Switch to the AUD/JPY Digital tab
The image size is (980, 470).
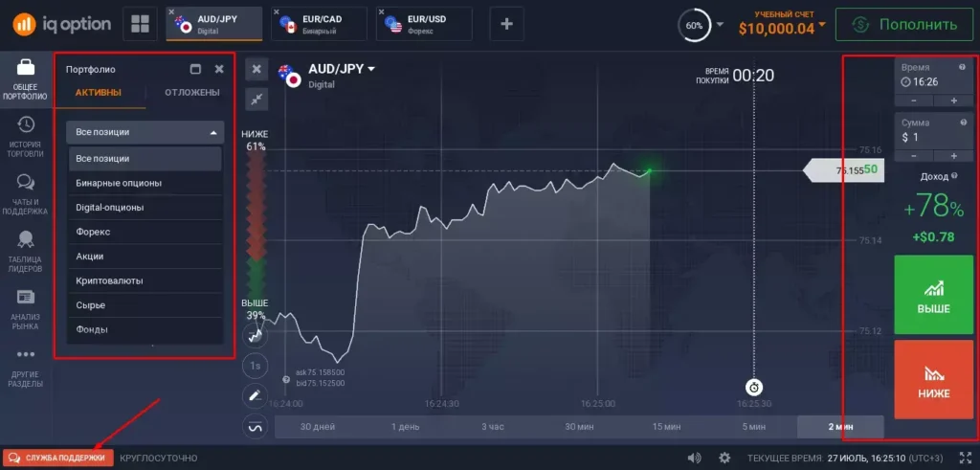tap(214, 24)
